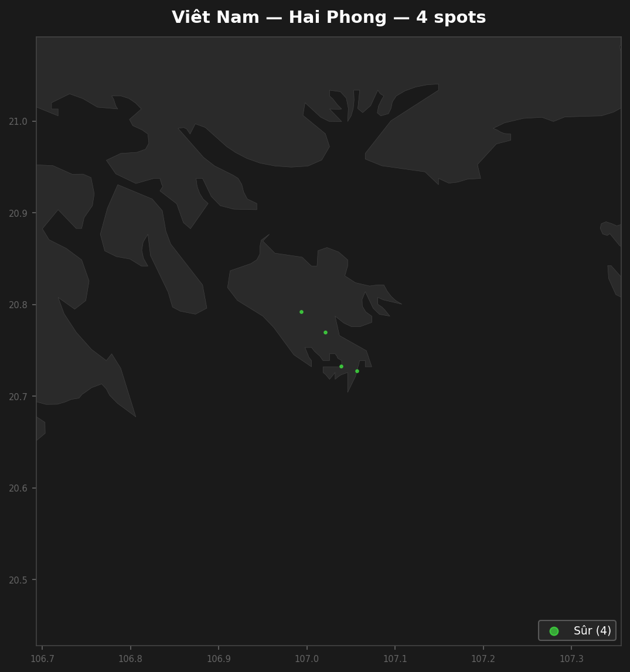
Task: Select the green spot just west of the easternmost one
Action: pyautogui.click(x=341, y=366)
